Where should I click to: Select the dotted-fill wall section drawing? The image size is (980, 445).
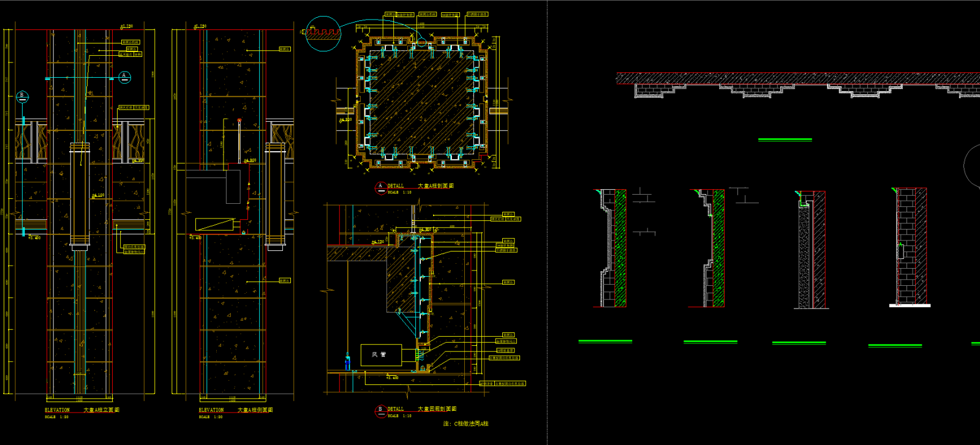click(x=811, y=250)
